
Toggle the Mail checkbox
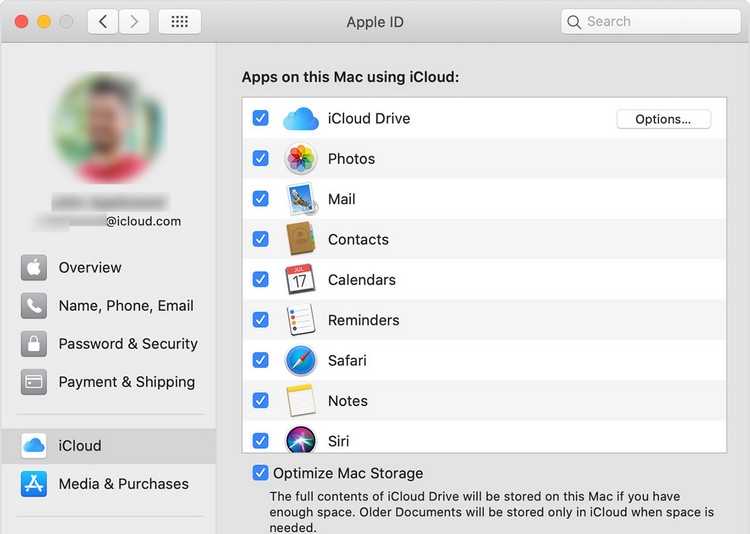260,198
